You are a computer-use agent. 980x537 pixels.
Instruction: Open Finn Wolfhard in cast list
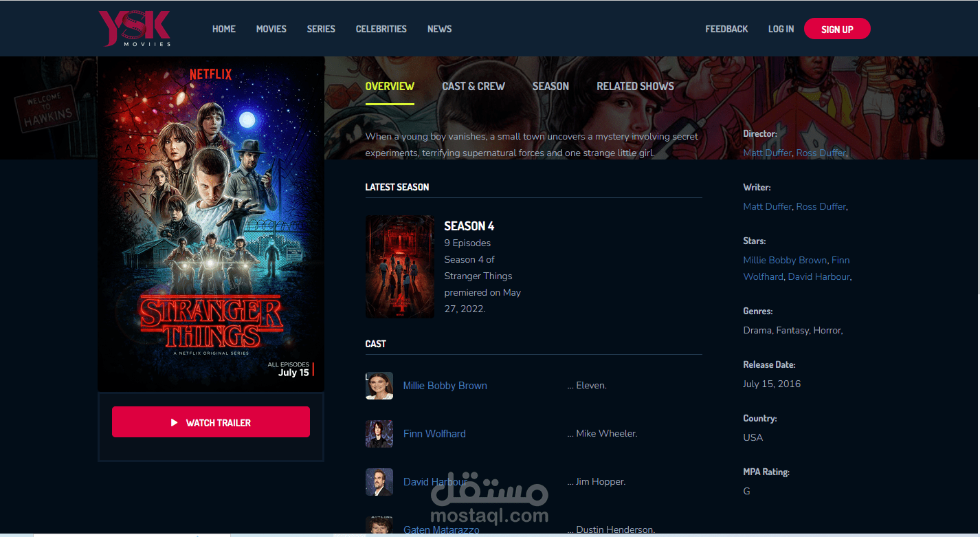point(434,434)
